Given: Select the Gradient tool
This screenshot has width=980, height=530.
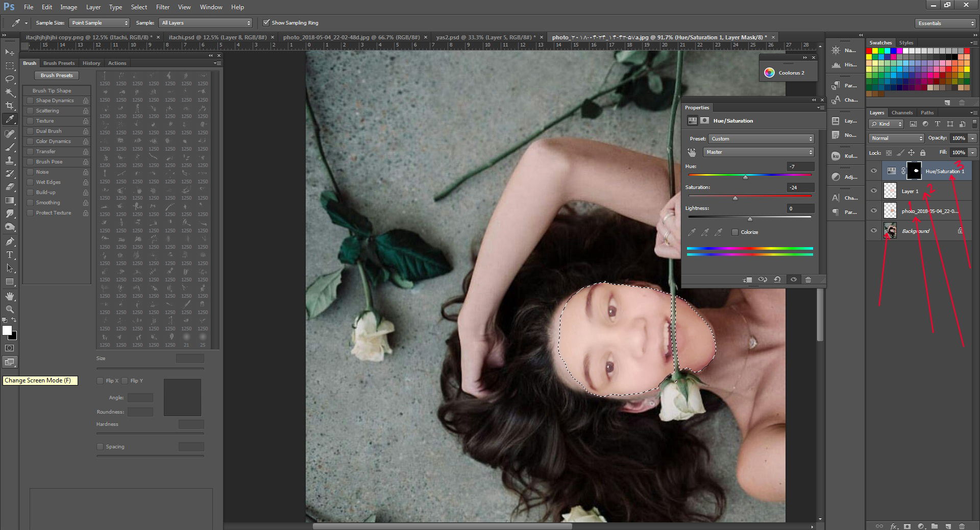Looking at the screenshot, I should 10,200.
